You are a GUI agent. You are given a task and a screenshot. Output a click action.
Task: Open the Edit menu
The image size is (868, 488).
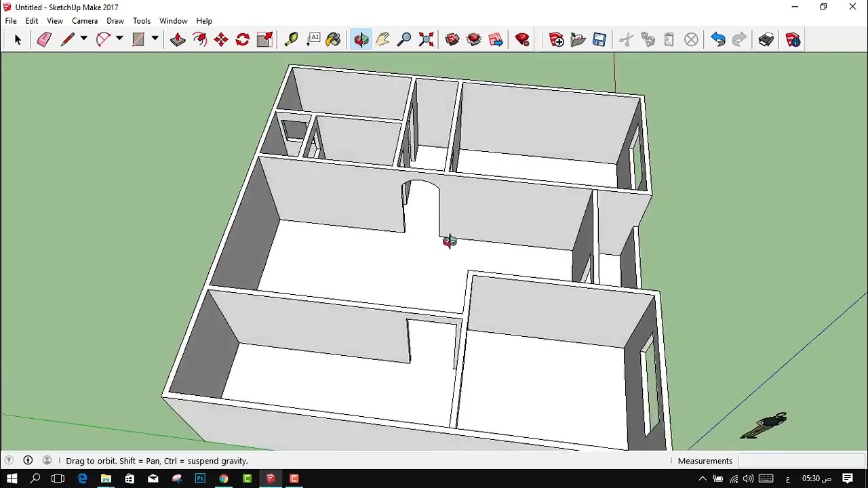coord(32,21)
